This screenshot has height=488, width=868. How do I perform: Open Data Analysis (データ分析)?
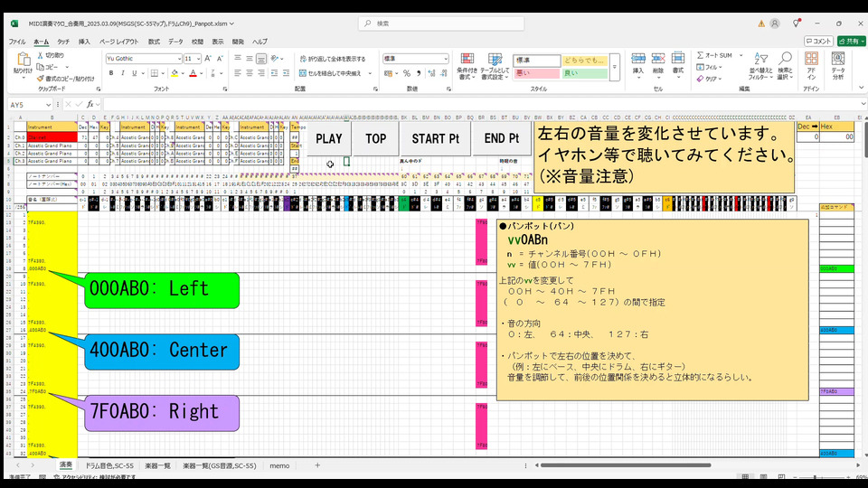click(x=838, y=65)
